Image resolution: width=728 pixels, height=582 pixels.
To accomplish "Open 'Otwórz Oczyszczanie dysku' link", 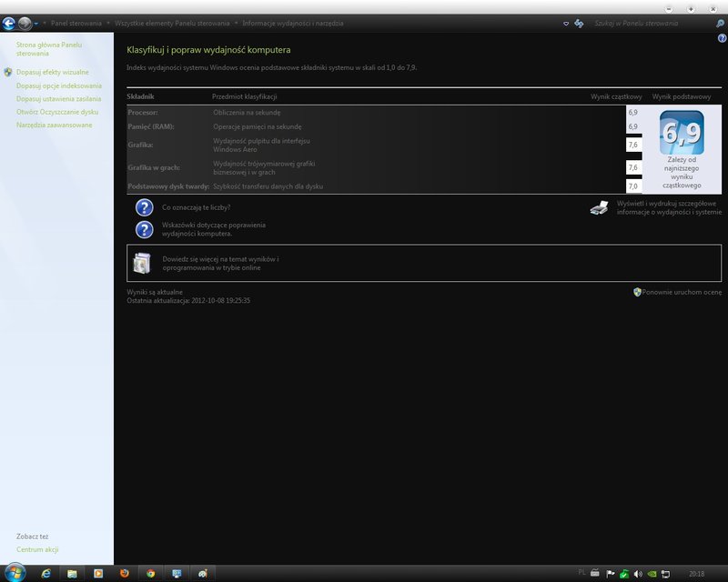I will point(57,112).
